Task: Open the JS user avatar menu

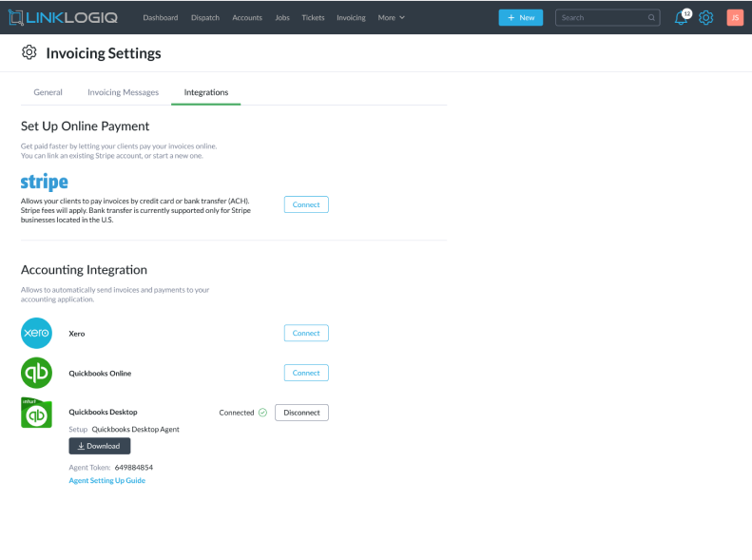Action: pos(735,18)
